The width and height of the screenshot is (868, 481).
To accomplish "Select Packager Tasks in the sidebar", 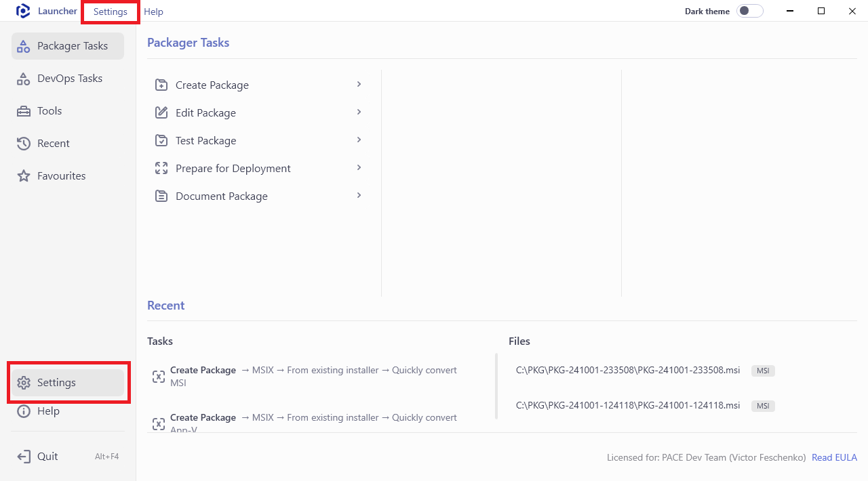I will tap(68, 46).
